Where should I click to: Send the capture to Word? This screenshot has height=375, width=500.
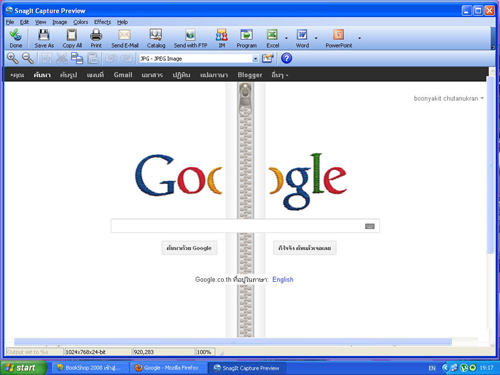pos(302,35)
